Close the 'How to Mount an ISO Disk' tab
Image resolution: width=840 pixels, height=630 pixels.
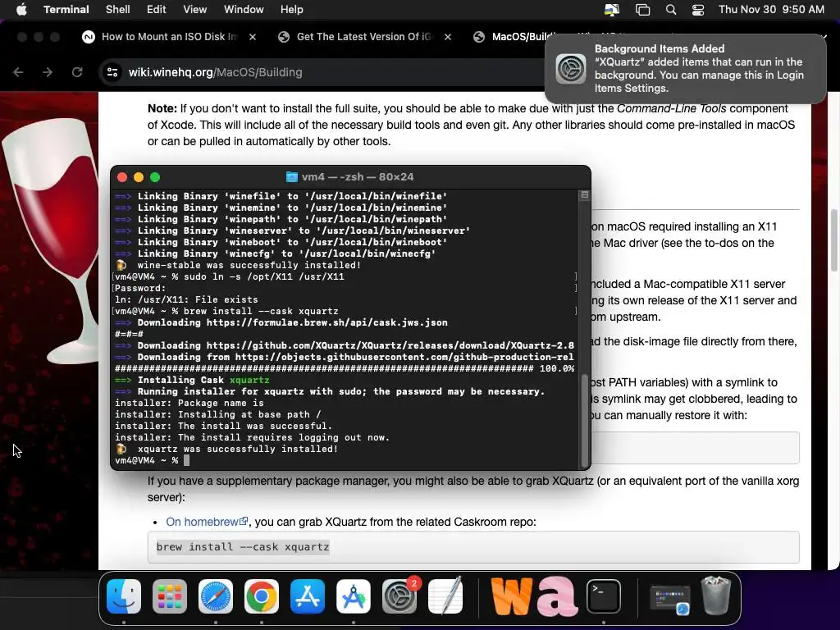253,36
